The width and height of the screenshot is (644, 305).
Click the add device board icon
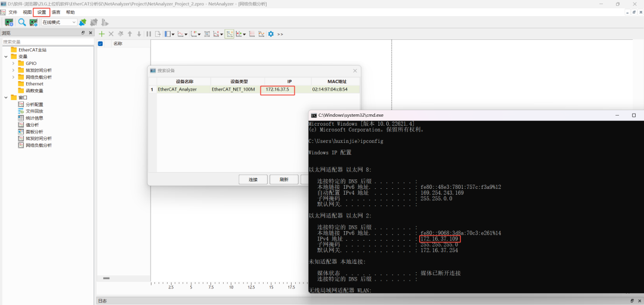pyautogui.click(x=9, y=22)
